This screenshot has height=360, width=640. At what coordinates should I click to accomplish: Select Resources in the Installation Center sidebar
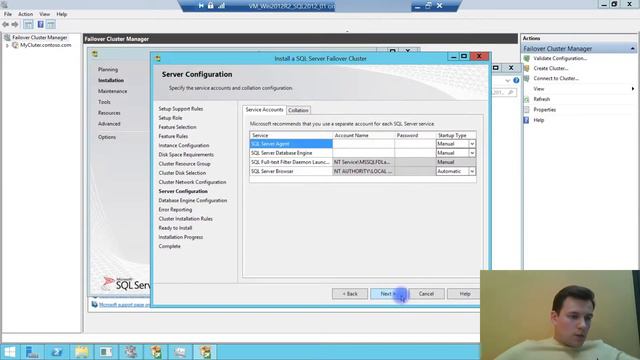[109, 113]
